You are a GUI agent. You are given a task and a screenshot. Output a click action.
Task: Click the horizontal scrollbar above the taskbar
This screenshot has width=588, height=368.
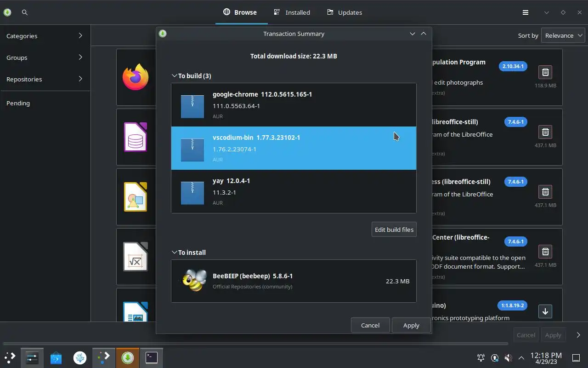[x=255, y=343]
